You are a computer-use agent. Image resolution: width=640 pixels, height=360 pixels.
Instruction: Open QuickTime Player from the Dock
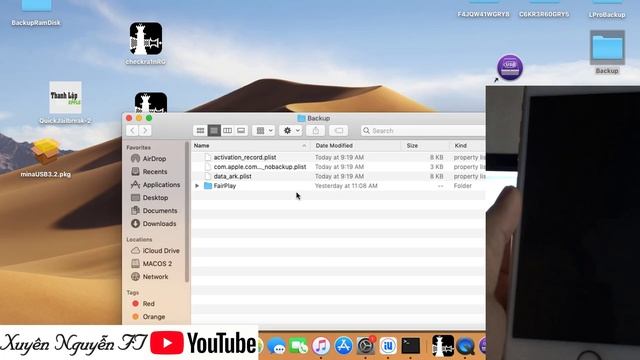465,346
